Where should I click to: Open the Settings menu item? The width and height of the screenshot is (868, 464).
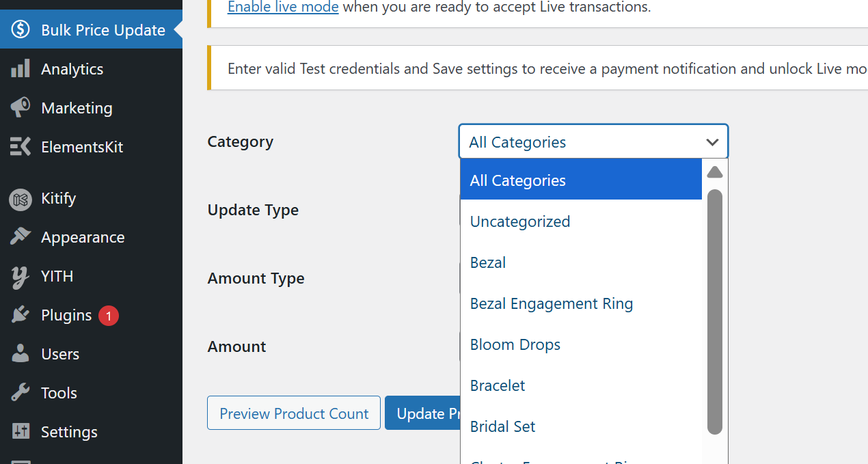68,432
